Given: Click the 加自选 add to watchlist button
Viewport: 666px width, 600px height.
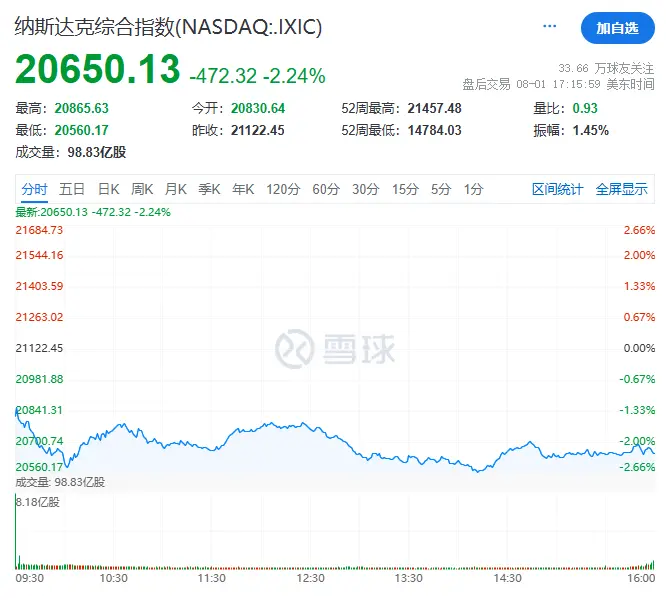Looking at the screenshot, I should [618, 28].
